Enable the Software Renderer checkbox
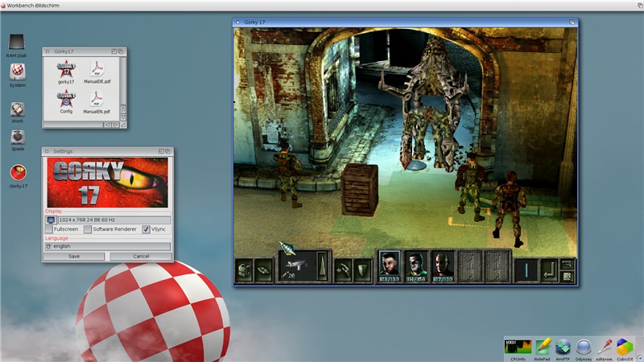 (88, 229)
